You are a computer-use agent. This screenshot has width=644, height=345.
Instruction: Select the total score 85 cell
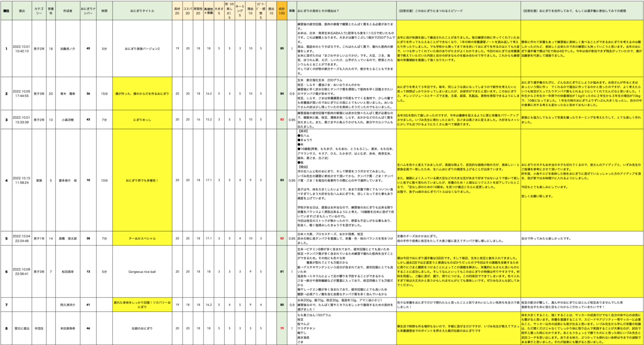click(281, 48)
